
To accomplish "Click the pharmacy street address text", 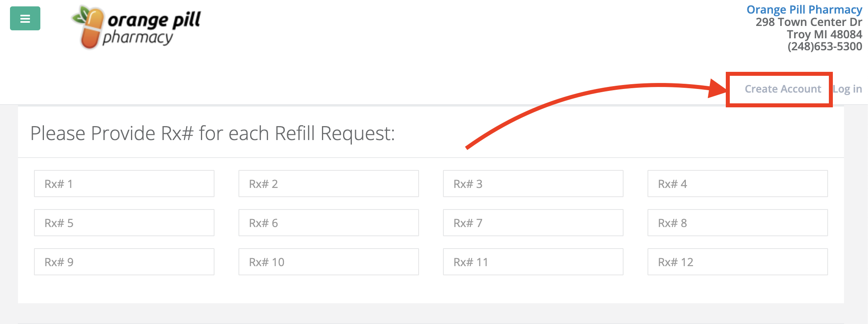I will pyautogui.click(x=808, y=22).
